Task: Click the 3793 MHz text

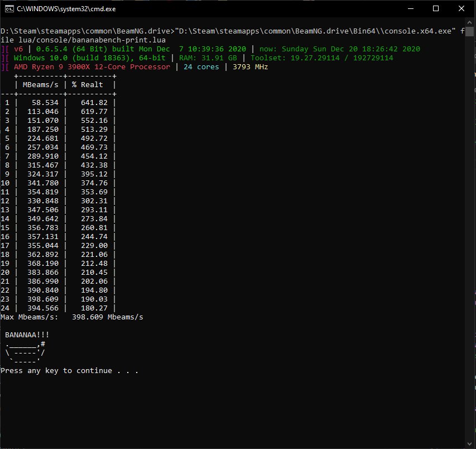Action: [x=251, y=67]
